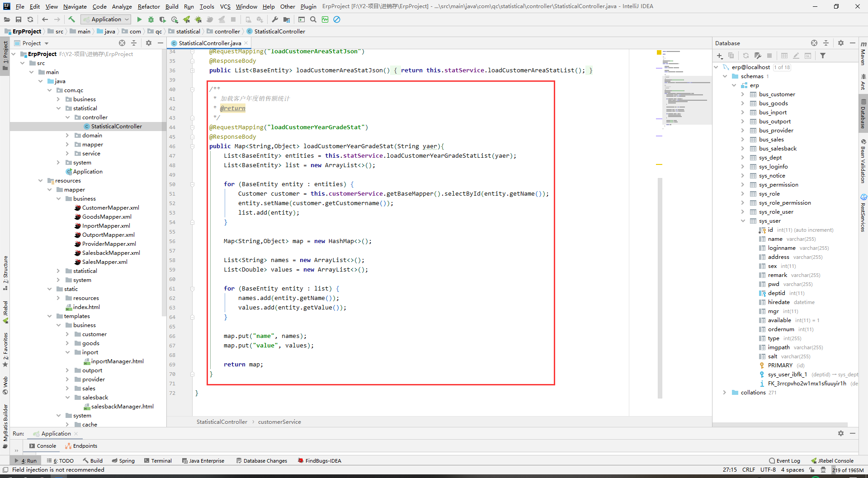Open the Terminal tool window button
This screenshot has height=478, width=868.
pos(158,461)
